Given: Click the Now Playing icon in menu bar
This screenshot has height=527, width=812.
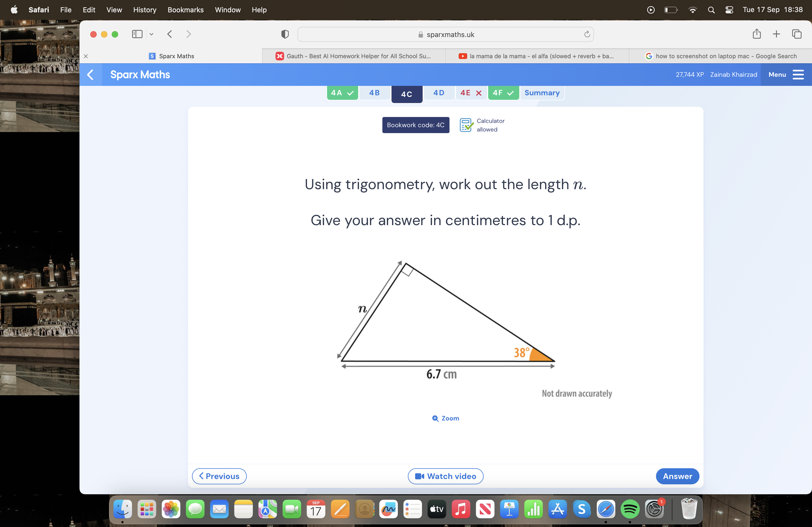Looking at the screenshot, I should (x=651, y=10).
